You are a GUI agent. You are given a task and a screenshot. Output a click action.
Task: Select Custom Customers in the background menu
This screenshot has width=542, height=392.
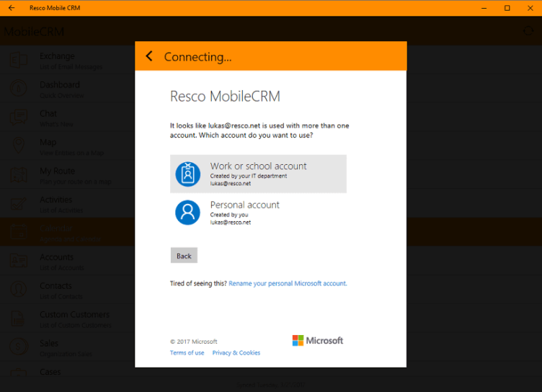pyautogui.click(x=68, y=318)
